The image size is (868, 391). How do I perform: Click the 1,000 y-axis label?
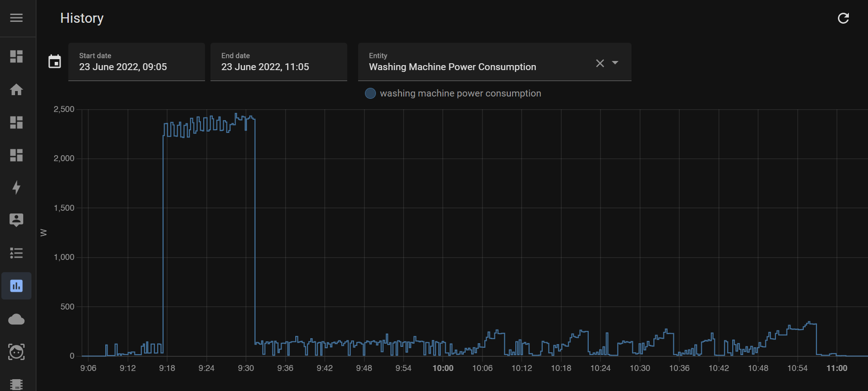[64, 257]
